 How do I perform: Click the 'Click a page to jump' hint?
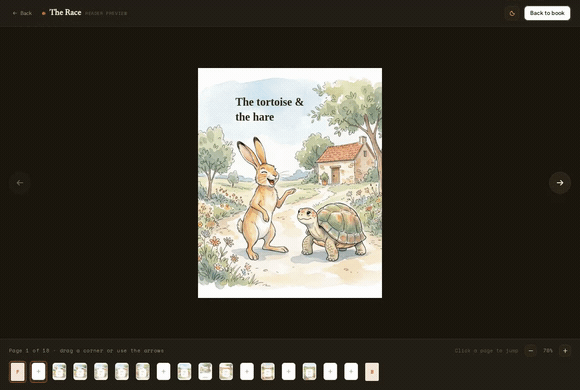[486, 350]
